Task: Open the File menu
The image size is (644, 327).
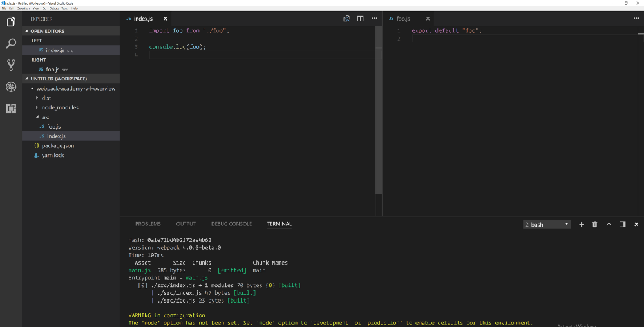Action: 4,8
